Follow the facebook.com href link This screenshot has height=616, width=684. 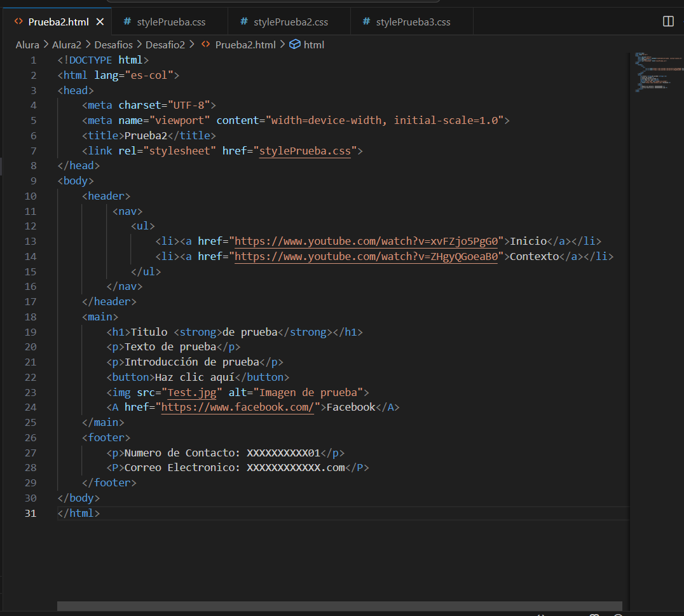click(237, 407)
